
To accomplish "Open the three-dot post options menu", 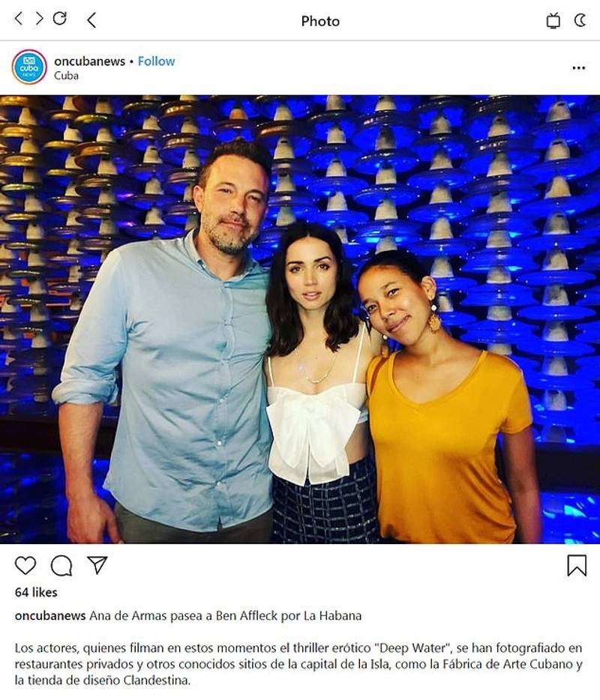I will (578, 68).
